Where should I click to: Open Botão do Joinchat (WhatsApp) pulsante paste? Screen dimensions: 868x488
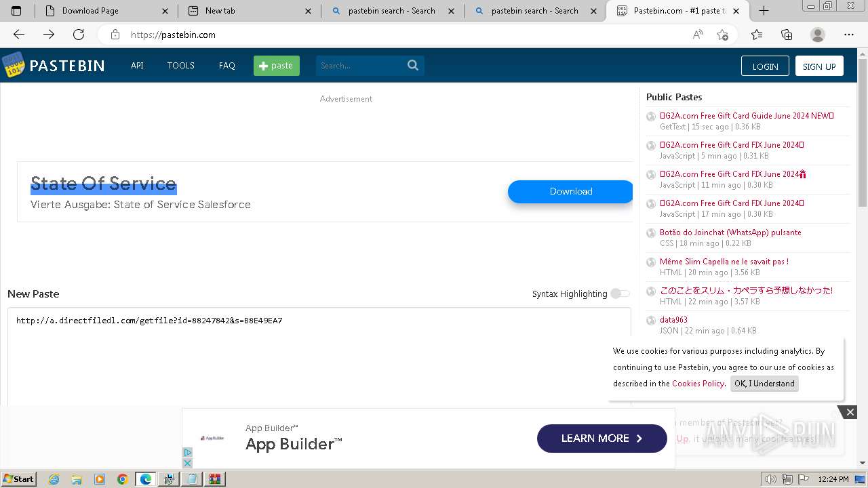(730, 232)
